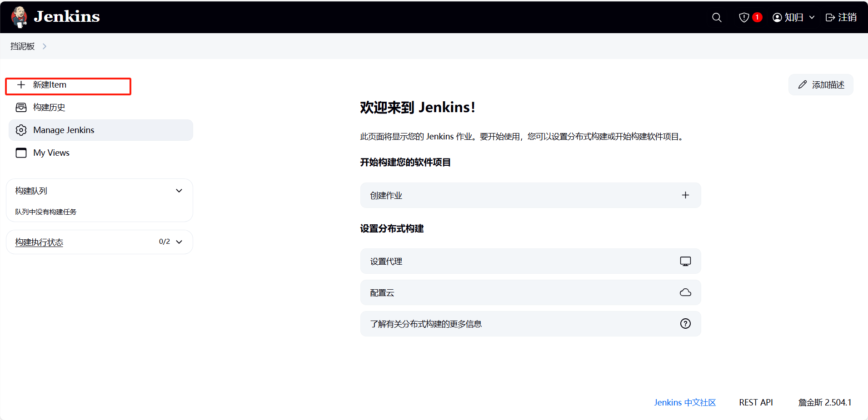Click the user avatar icon beside 知归

(x=777, y=17)
